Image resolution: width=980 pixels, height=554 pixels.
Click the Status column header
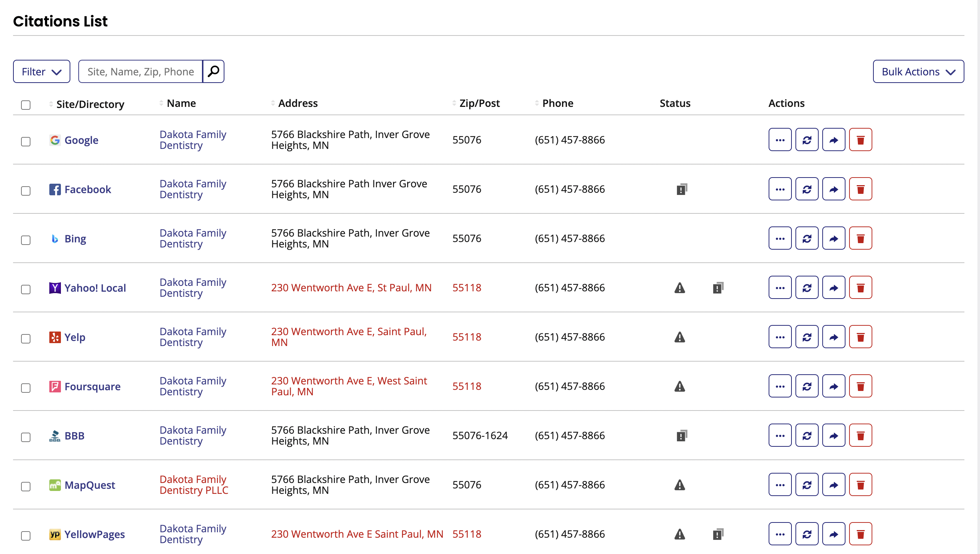(x=675, y=103)
